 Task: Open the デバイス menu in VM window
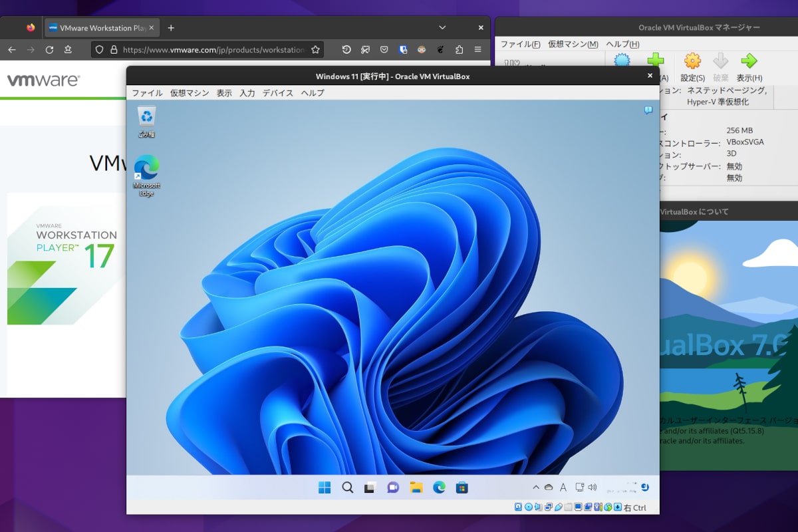278,93
